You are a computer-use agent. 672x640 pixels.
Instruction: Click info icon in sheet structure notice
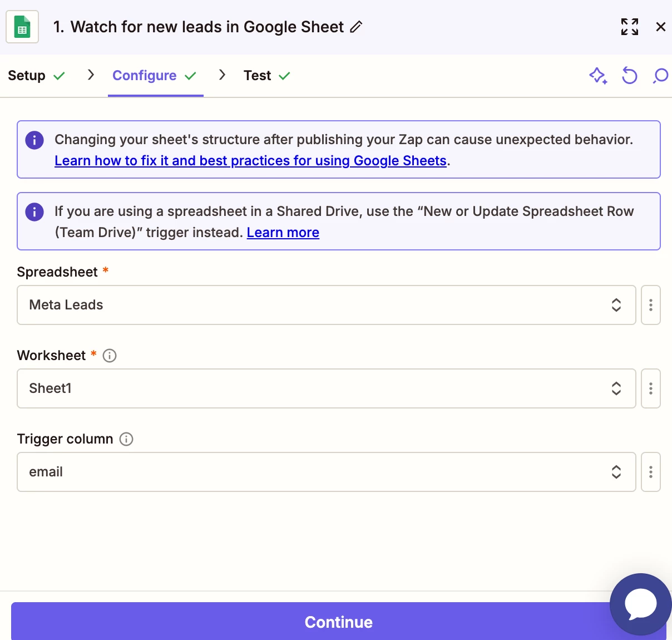coord(34,140)
